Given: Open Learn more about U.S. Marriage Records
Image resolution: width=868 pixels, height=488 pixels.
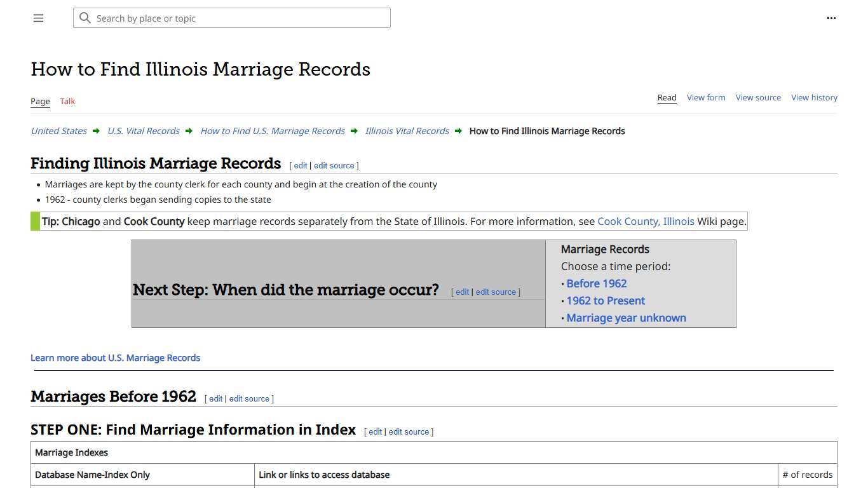Looking at the screenshot, I should click(x=115, y=358).
